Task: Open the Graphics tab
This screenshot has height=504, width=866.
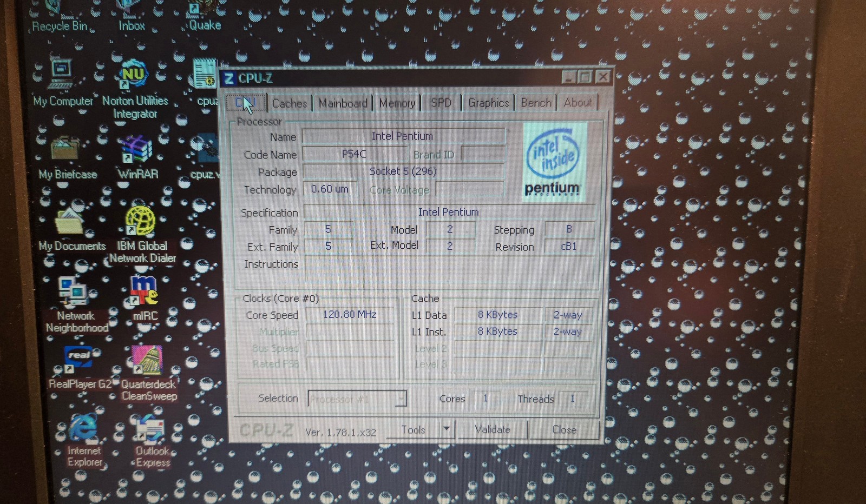Action: (488, 103)
